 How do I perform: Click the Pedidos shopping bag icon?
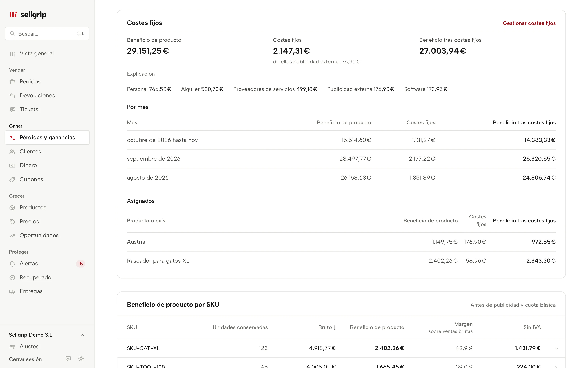[x=12, y=82]
